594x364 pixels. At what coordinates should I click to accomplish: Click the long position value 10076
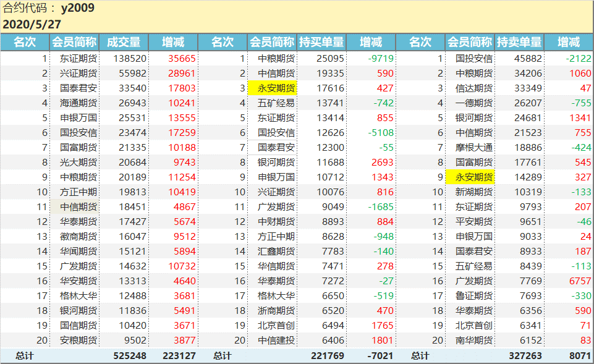[330, 192]
